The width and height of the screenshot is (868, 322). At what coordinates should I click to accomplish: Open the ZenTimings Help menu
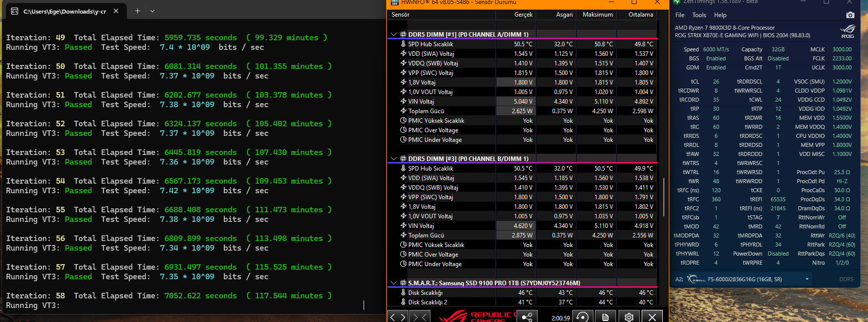(x=720, y=15)
